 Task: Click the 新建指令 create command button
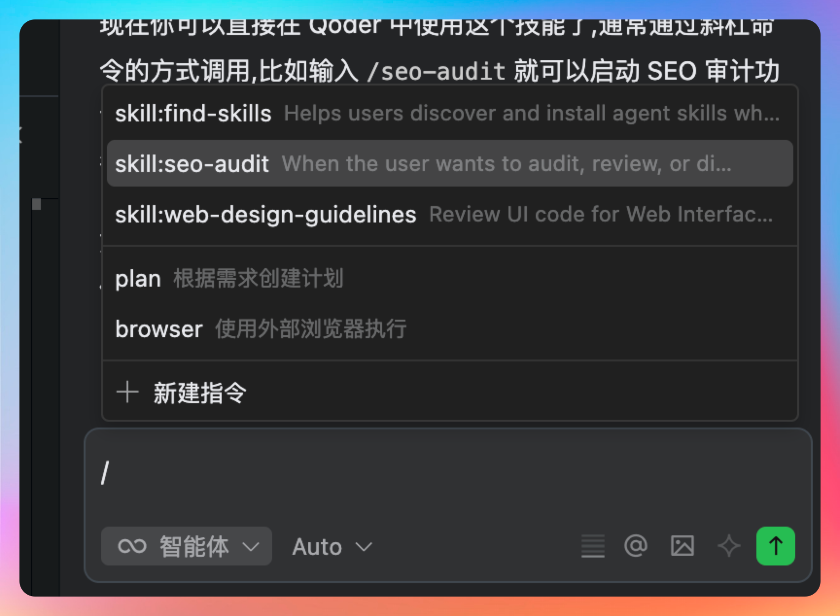point(200,393)
